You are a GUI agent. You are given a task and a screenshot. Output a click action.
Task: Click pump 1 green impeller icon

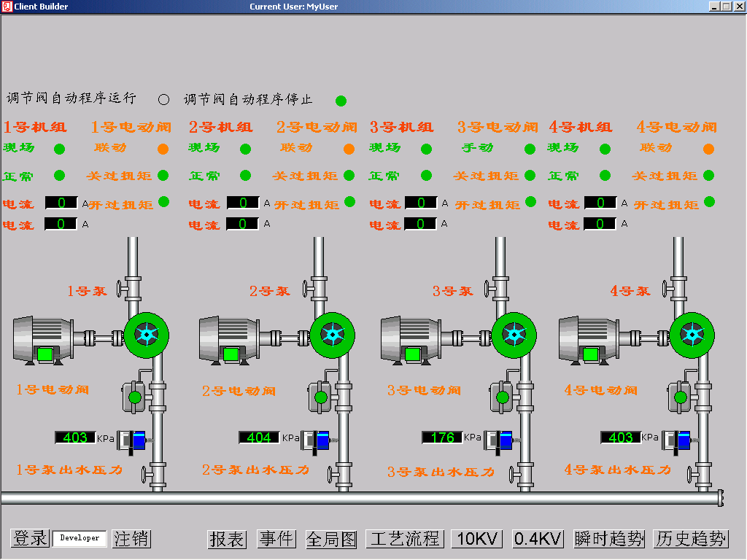click(x=147, y=335)
